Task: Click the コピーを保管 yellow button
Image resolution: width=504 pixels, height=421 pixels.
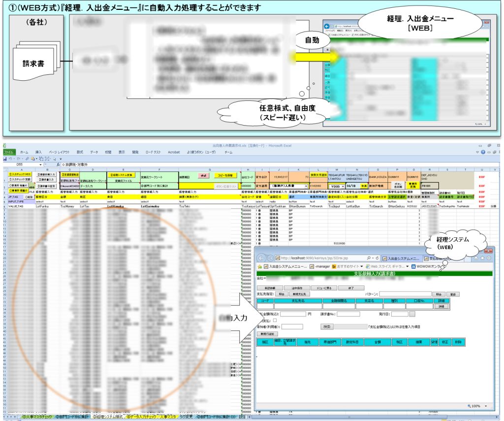Action: pos(225,175)
